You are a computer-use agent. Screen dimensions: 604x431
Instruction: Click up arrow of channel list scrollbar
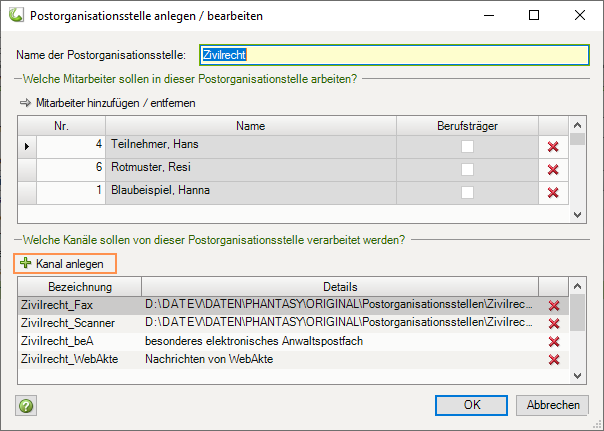(x=577, y=286)
